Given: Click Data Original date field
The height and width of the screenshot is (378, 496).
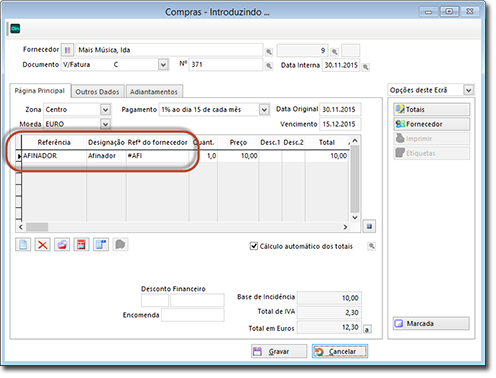Looking at the screenshot, I should coord(340,109).
